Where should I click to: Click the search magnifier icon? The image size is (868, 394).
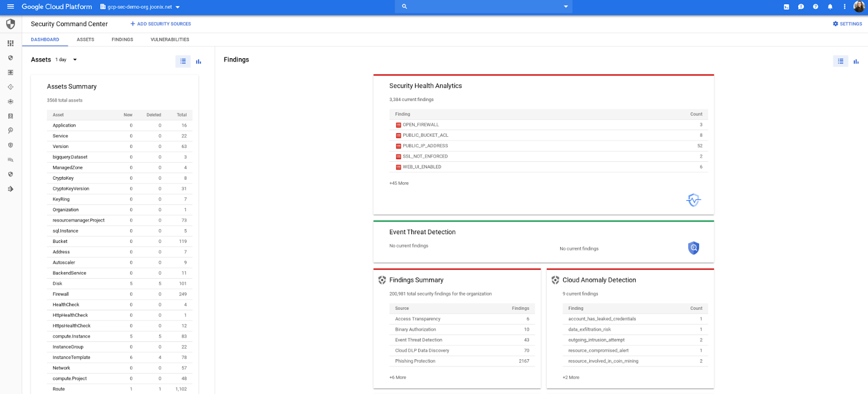coord(404,7)
